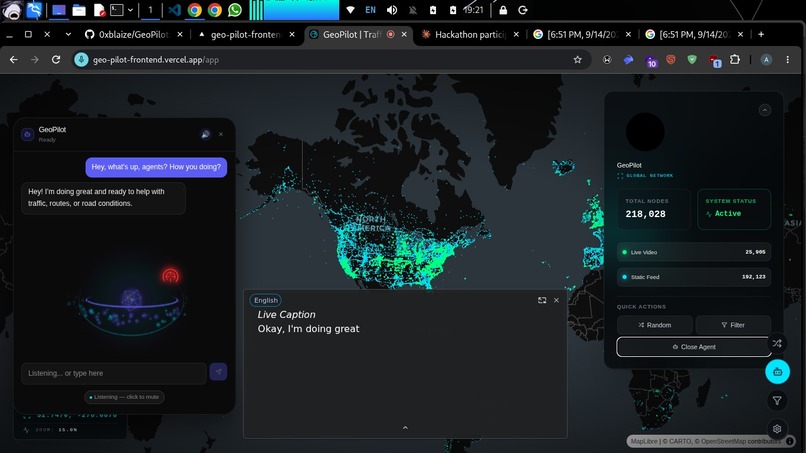
Task: Go back to previous page
Action: (x=14, y=60)
